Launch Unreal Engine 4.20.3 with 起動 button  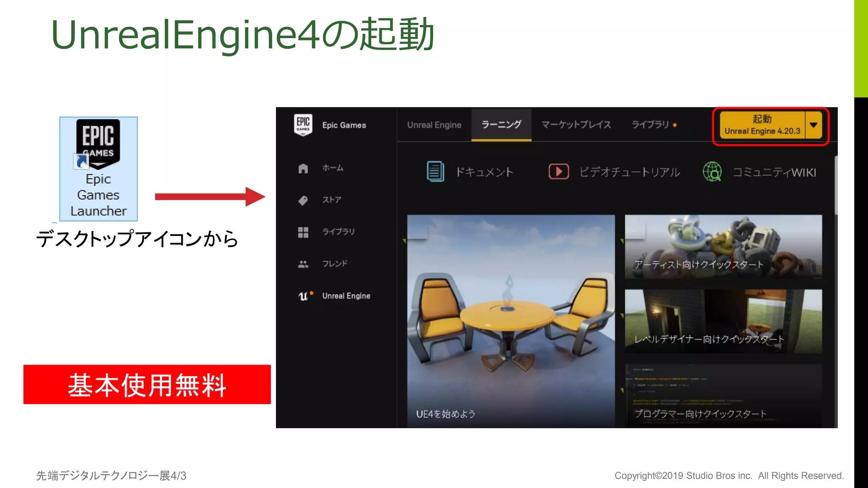point(762,125)
